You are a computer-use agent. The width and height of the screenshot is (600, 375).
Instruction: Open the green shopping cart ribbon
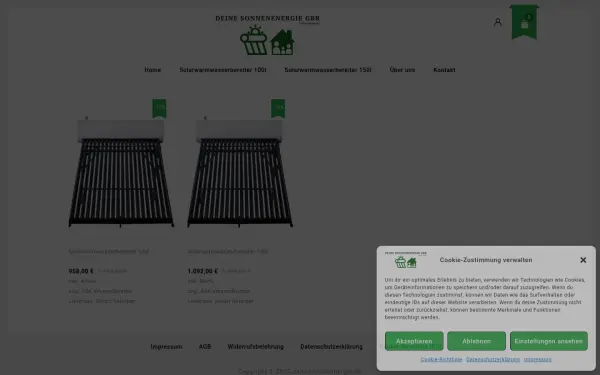(524, 22)
